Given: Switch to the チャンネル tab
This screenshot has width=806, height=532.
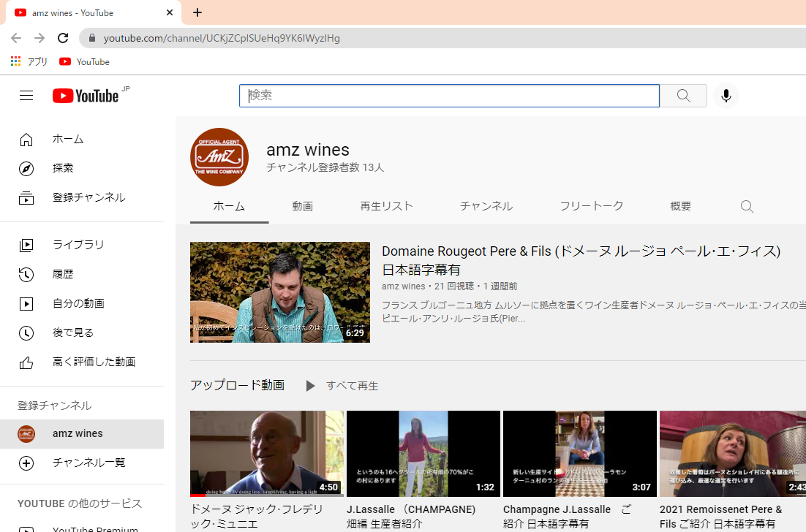Looking at the screenshot, I should coord(486,206).
